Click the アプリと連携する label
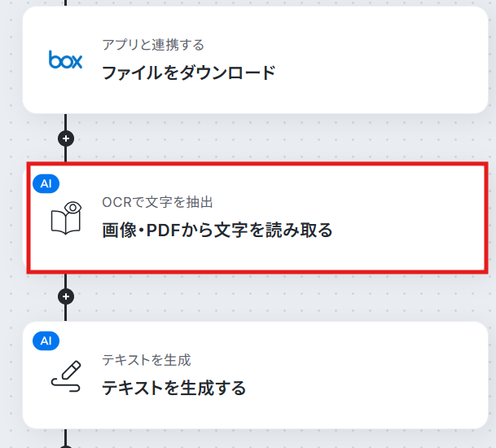496x448 pixels. point(153,45)
